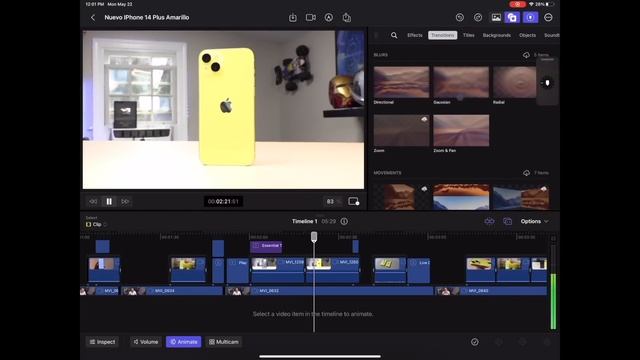Click the download cloud on first Movements thumbnail

424,189
